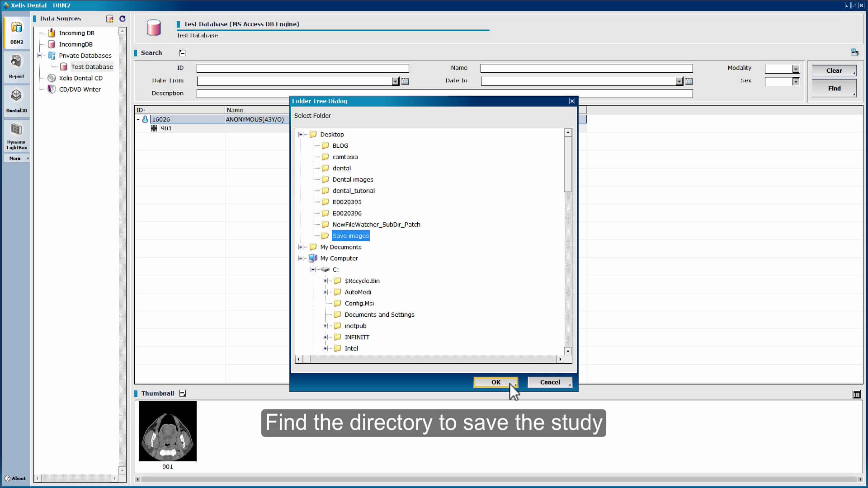
Task: Open the Report module in the sidebar
Action: pos(16,66)
